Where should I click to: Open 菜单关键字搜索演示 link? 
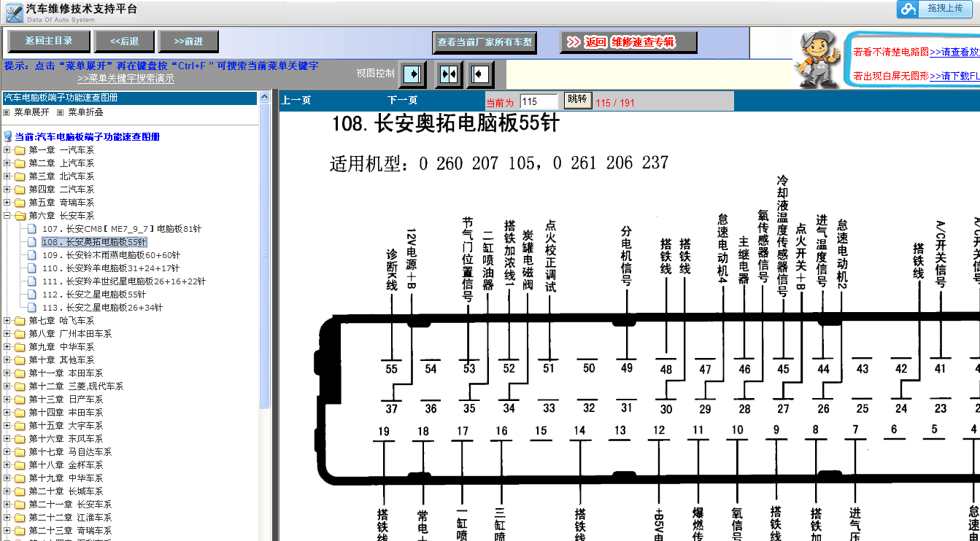[126, 79]
